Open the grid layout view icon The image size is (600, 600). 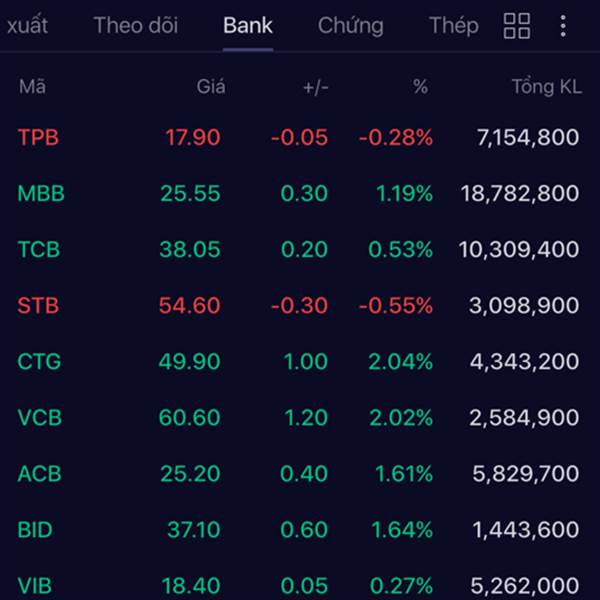tap(517, 26)
